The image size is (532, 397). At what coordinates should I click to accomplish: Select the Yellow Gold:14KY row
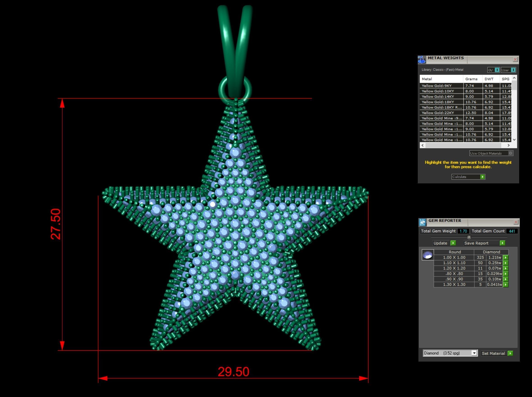(x=466, y=96)
